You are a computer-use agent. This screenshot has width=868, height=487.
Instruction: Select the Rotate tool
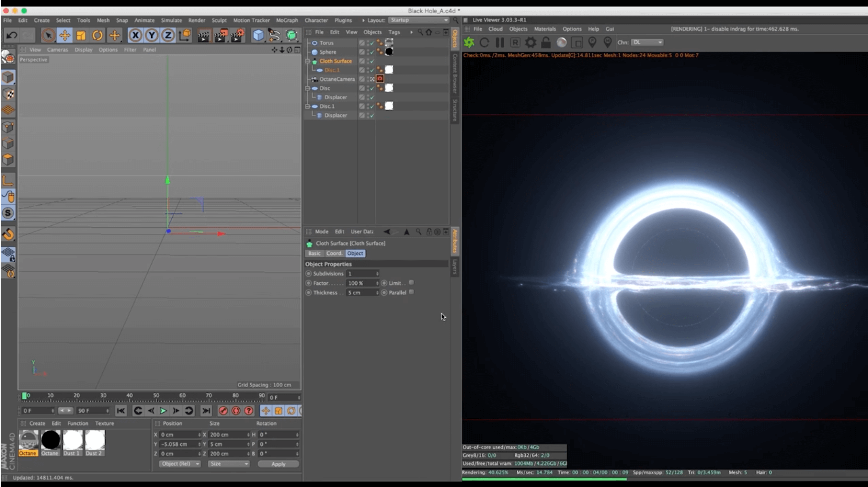pyautogui.click(x=97, y=35)
